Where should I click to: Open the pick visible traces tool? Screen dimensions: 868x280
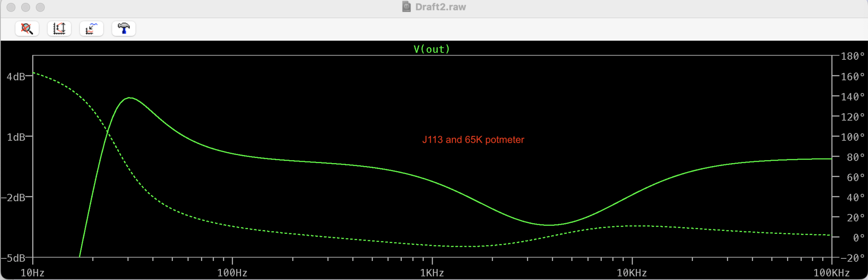click(x=92, y=28)
